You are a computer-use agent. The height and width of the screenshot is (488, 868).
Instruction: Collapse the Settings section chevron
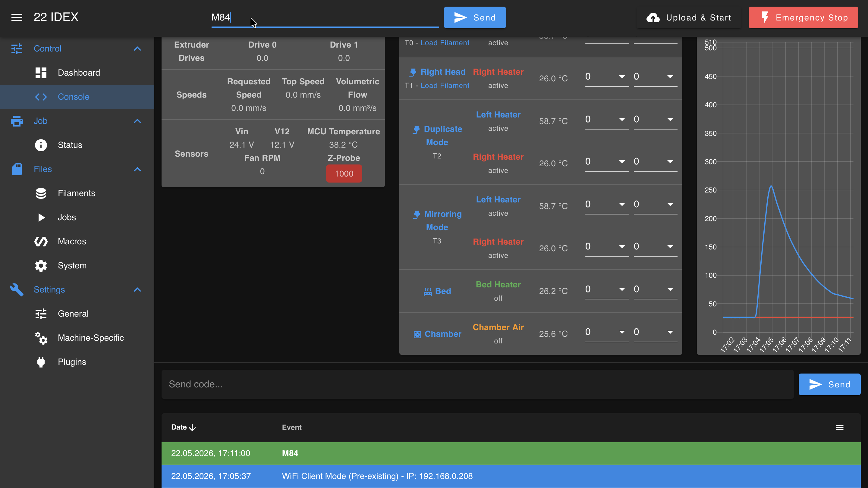137,289
